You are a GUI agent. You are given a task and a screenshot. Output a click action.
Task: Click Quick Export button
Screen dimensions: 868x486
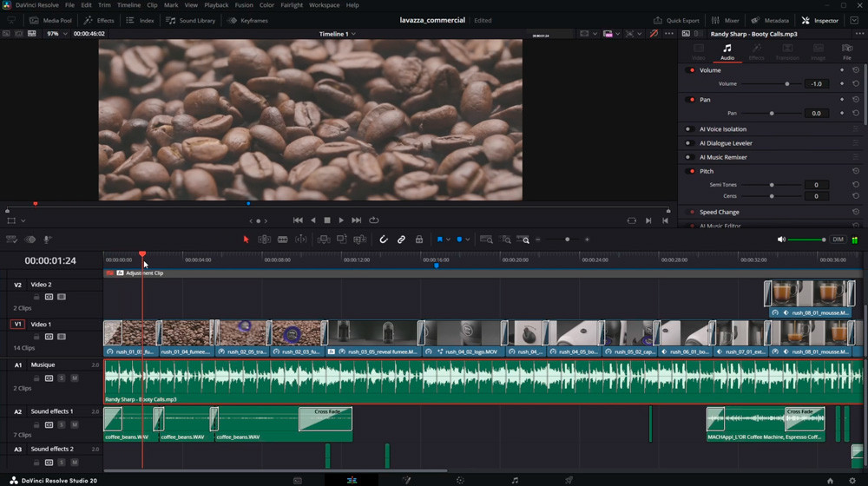pyautogui.click(x=676, y=21)
